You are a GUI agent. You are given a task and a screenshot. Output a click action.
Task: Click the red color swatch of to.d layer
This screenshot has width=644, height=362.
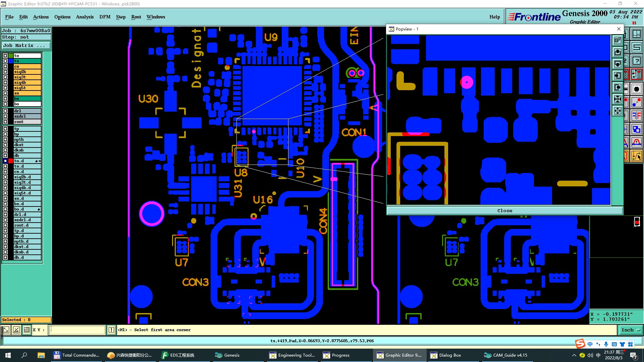point(11,161)
